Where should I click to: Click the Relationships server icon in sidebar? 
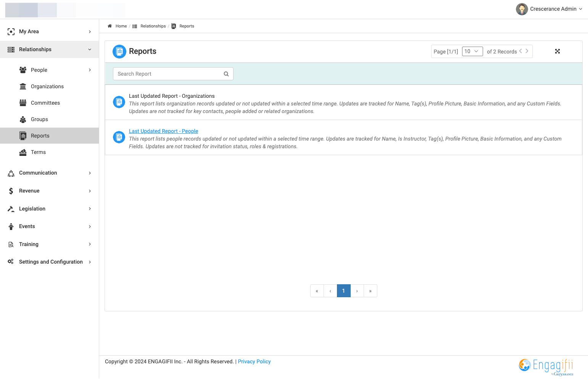pos(11,50)
